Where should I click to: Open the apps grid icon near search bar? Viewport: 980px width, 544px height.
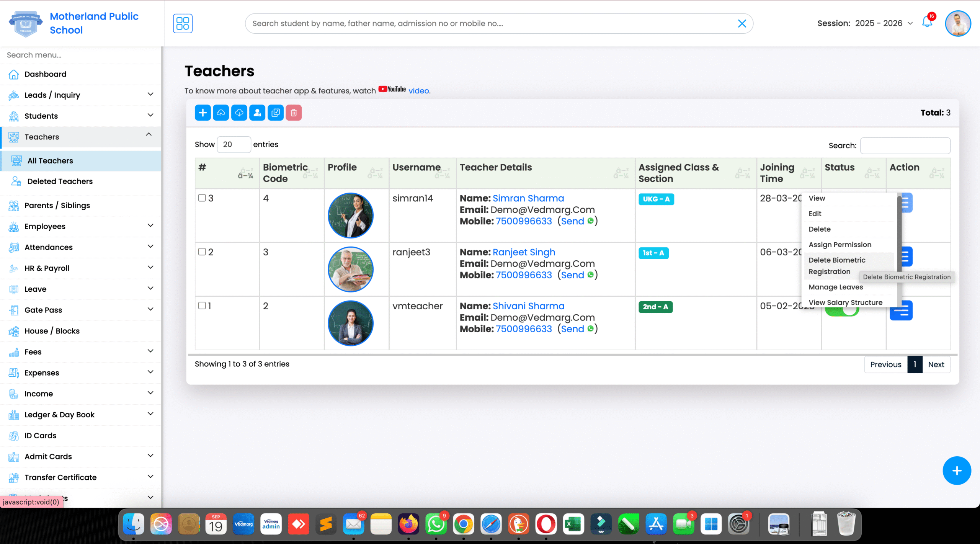pyautogui.click(x=183, y=23)
